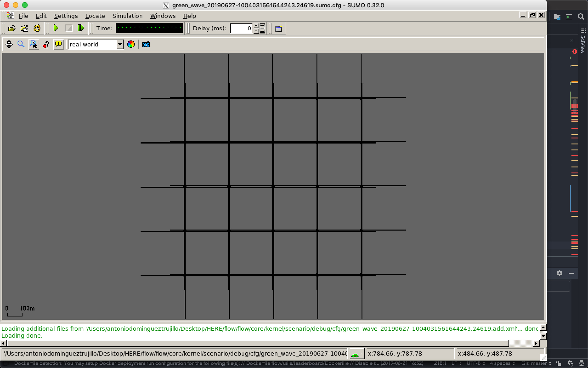Click the search magnifier in the IDE window

pyautogui.click(x=581, y=17)
